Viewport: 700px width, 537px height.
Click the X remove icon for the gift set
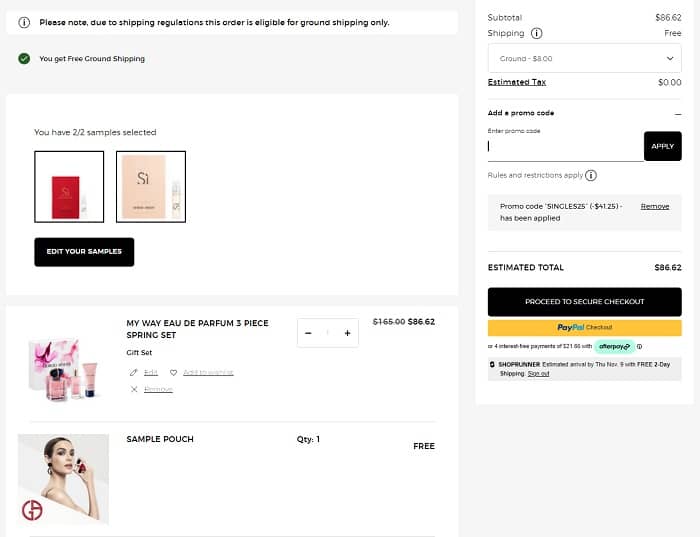pyautogui.click(x=135, y=389)
